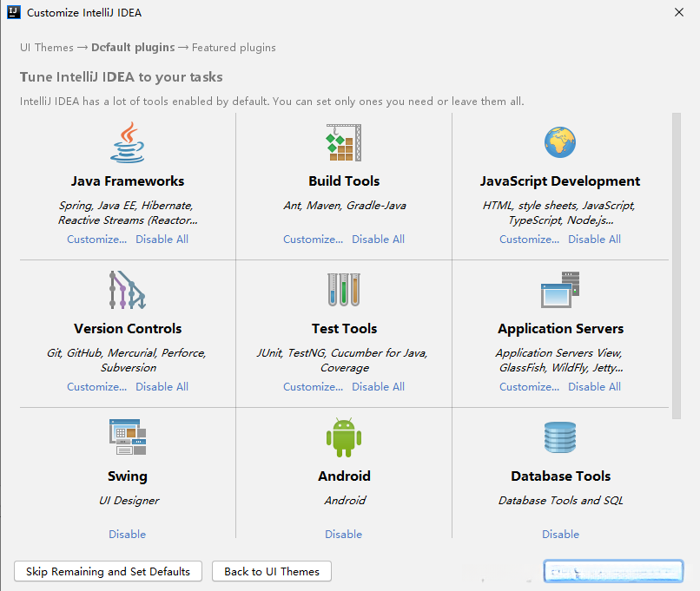Click the Version Controls heading
The height and width of the screenshot is (591, 700).
tap(128, 329)
